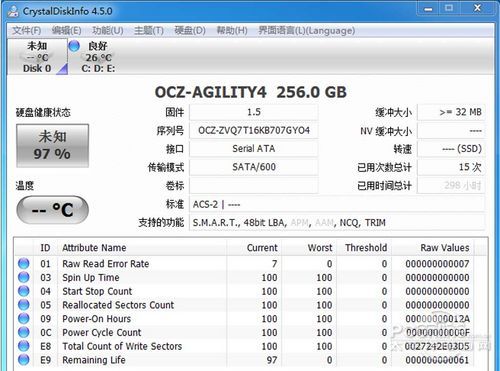The width and height of the screenshot is (500, 371).
Task: Select the C: D: E: drive tab
Action: [98, 57]
